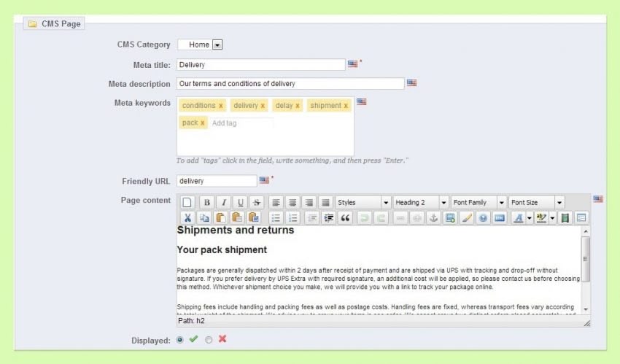Click the Insert media film icon
This screenshot has height=364, width=620.
coord(565,218)
